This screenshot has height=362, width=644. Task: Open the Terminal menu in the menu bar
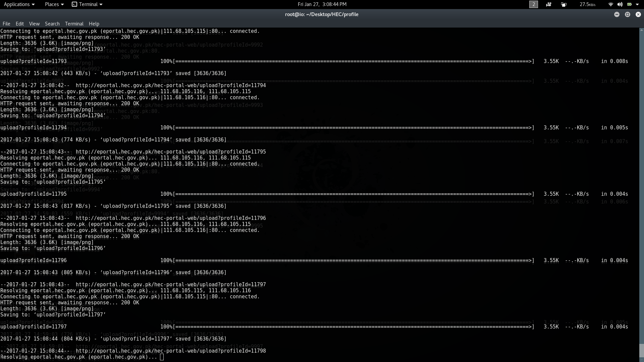(74, 24)
